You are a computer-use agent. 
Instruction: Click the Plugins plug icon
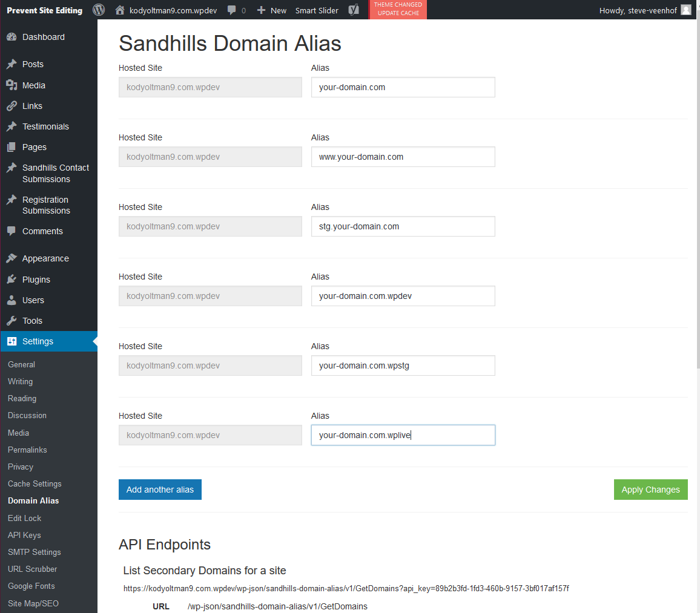pyautogui.click(x=12, y=280)
